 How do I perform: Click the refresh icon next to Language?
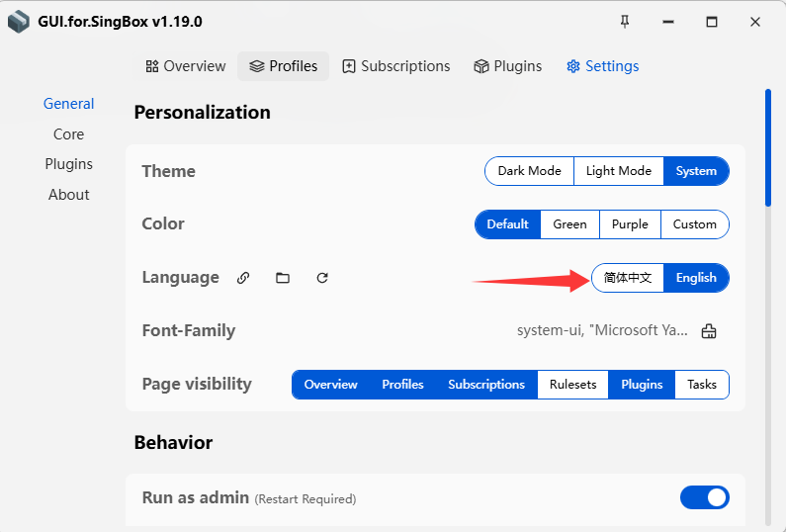tap(322, 278)
